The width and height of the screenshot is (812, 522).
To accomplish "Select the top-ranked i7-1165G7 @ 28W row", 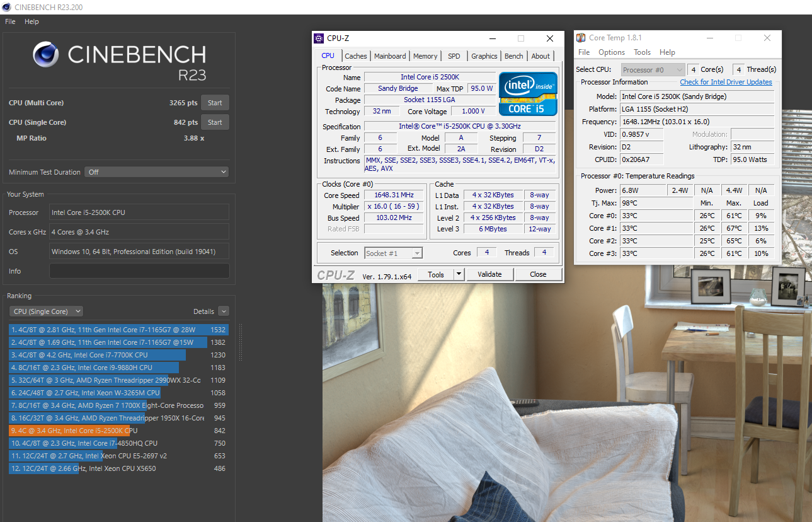I will click(118, 330).
